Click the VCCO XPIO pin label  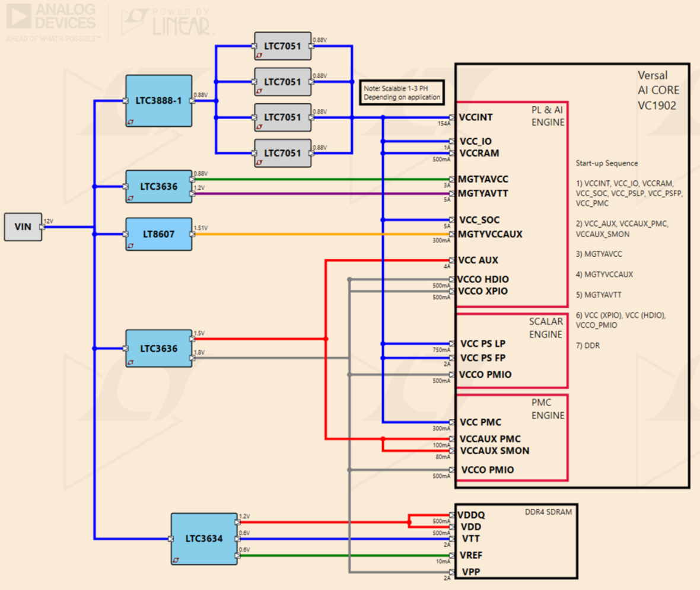[x=483, y=291]
